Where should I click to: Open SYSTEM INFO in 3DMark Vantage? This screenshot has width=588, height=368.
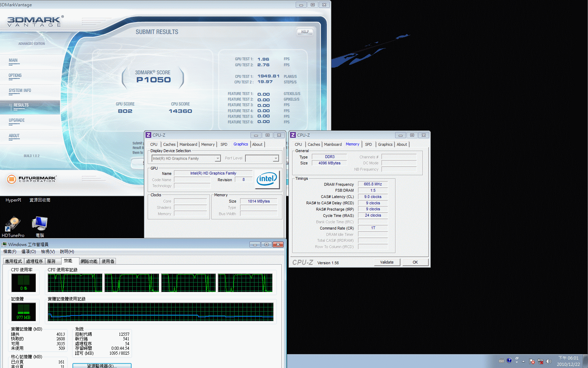20,90
